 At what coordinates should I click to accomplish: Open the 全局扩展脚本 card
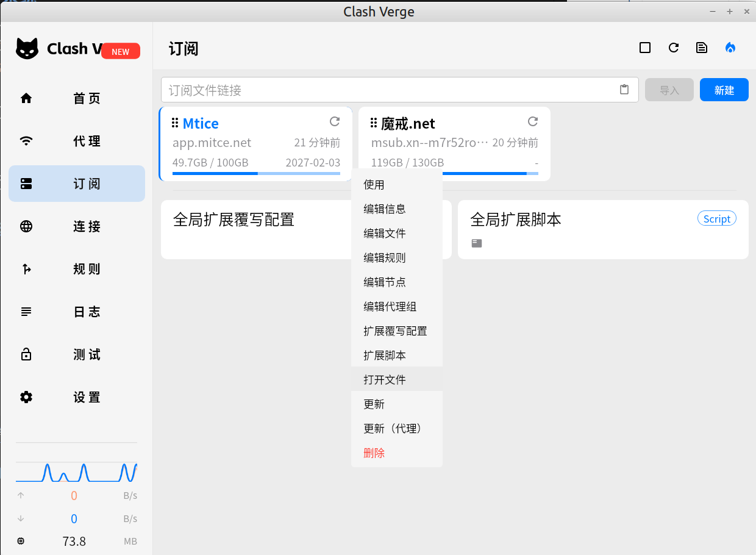603,229
